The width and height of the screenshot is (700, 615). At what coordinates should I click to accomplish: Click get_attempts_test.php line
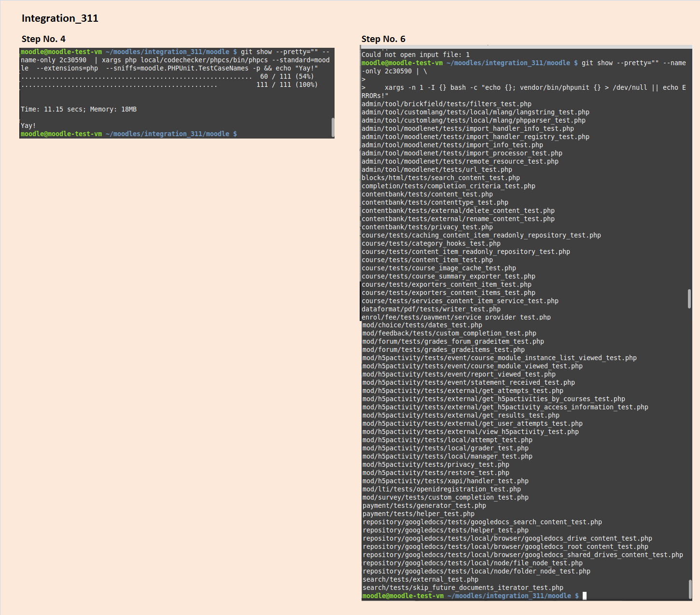(x=463, y=391)
